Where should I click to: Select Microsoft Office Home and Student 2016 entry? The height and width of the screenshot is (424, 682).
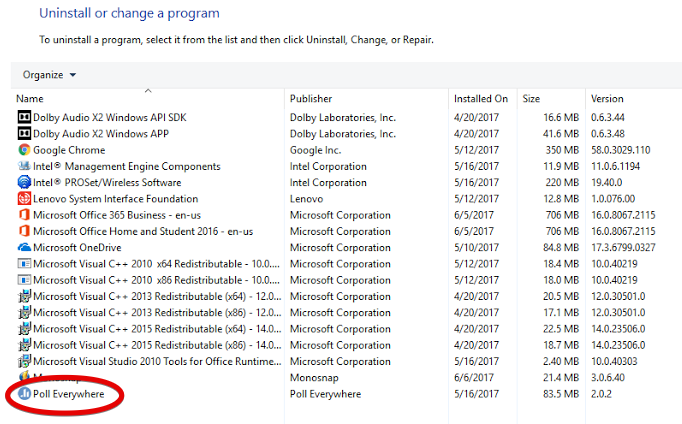(x=143, y=231)
